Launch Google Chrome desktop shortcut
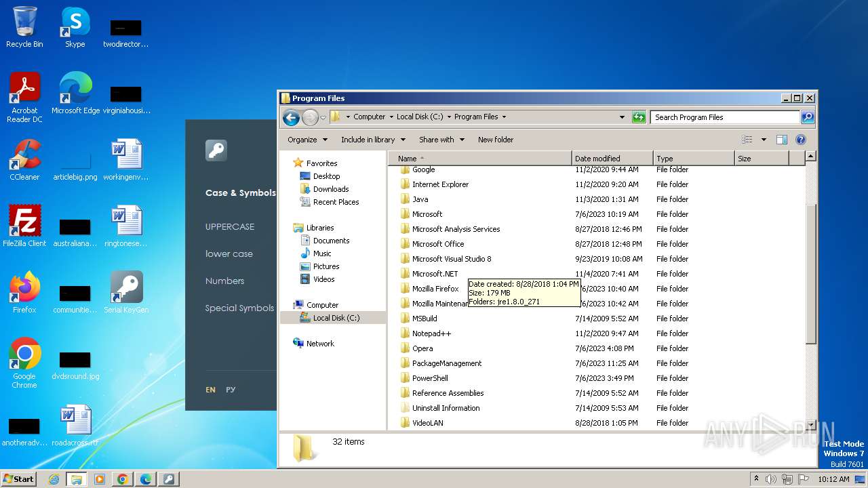This screenshot has width=868, height=488. [24, 363]
